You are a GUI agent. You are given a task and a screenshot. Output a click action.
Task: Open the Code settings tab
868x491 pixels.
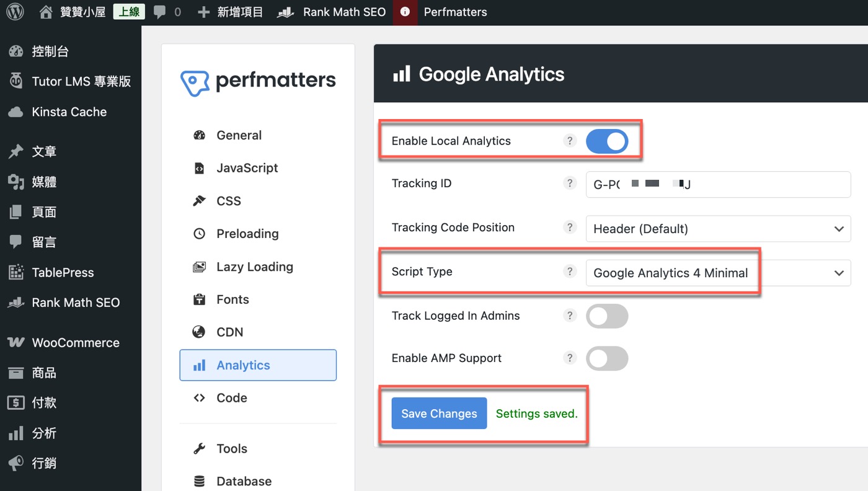258,398
